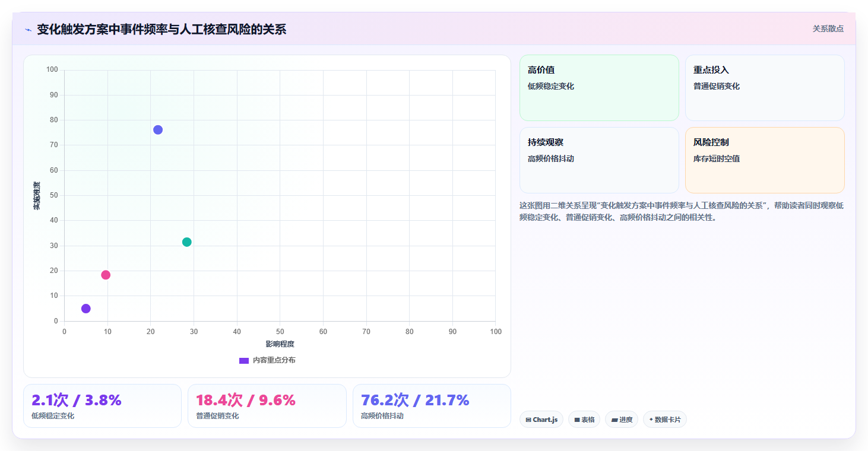Image resolution: width=868 pixels, height=451 pixels.
Task: Select the blue data point near 76
Action: 158,130
